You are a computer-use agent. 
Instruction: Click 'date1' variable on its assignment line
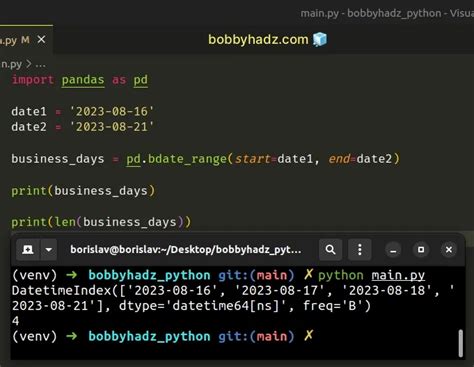(x=29, y=111)
